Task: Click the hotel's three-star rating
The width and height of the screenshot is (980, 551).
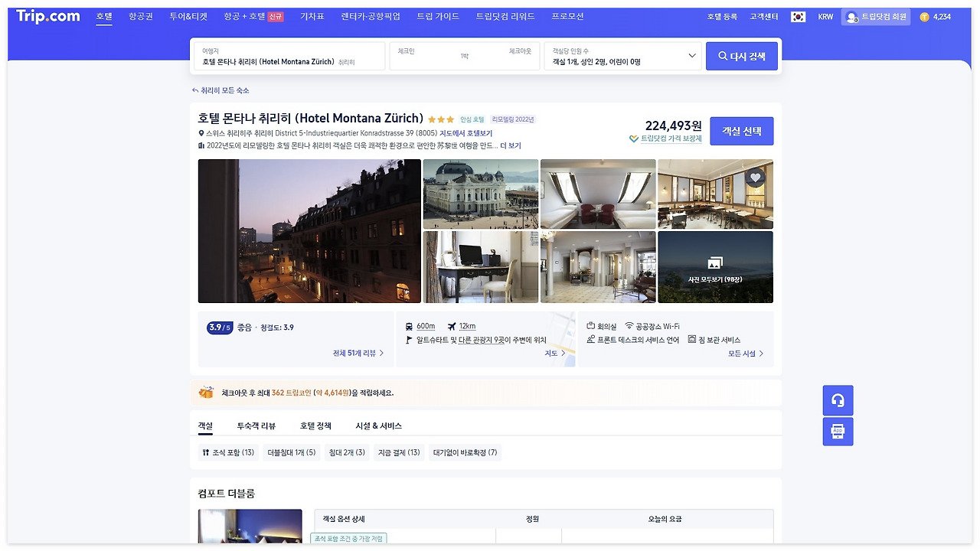Action: tap(441, 119)
